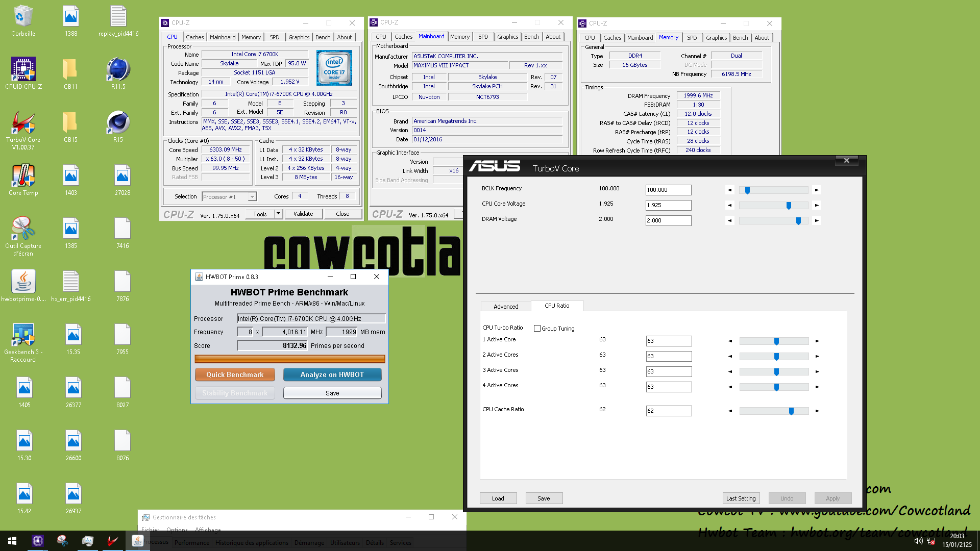Click the CPU Core Voltage input field
Image resolution: width=980 pixels, height=551 pixels.
[x=668, y=205]
